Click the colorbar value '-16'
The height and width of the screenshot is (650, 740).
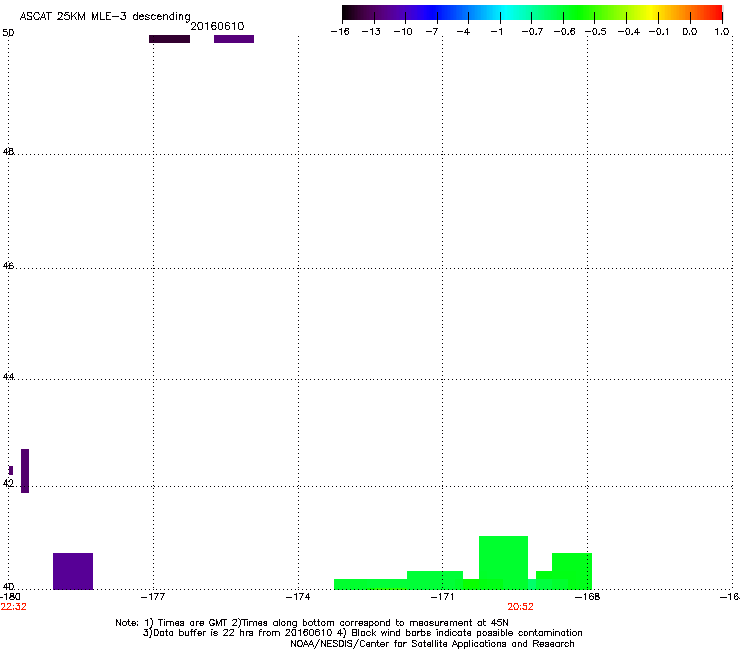[340, 32]
